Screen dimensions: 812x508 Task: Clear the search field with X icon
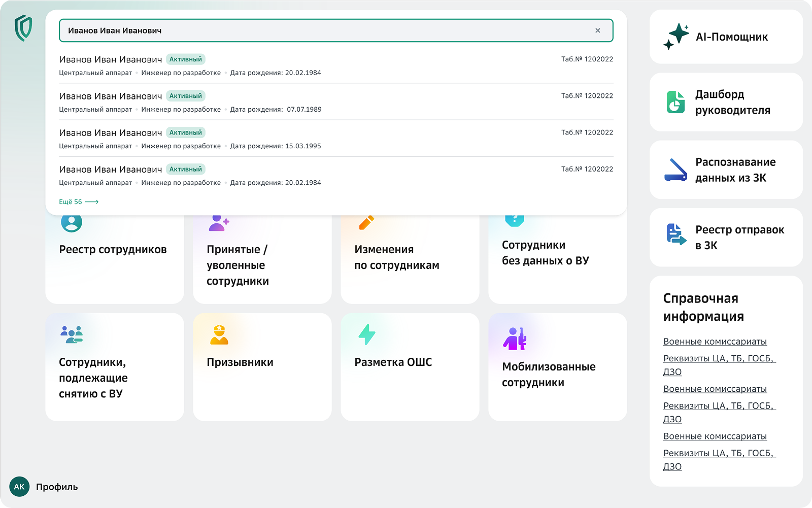point(597,30)
